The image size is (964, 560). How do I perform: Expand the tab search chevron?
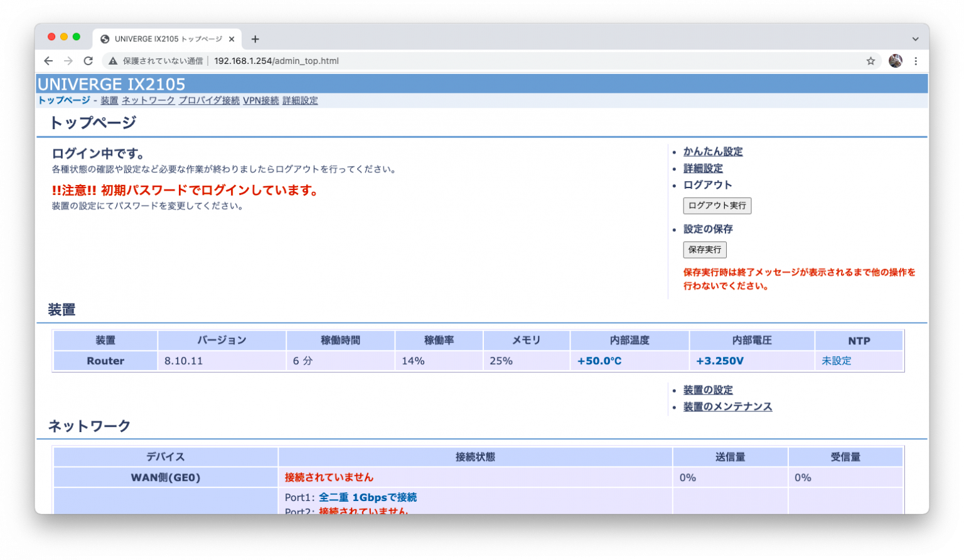tap(915, 39)
